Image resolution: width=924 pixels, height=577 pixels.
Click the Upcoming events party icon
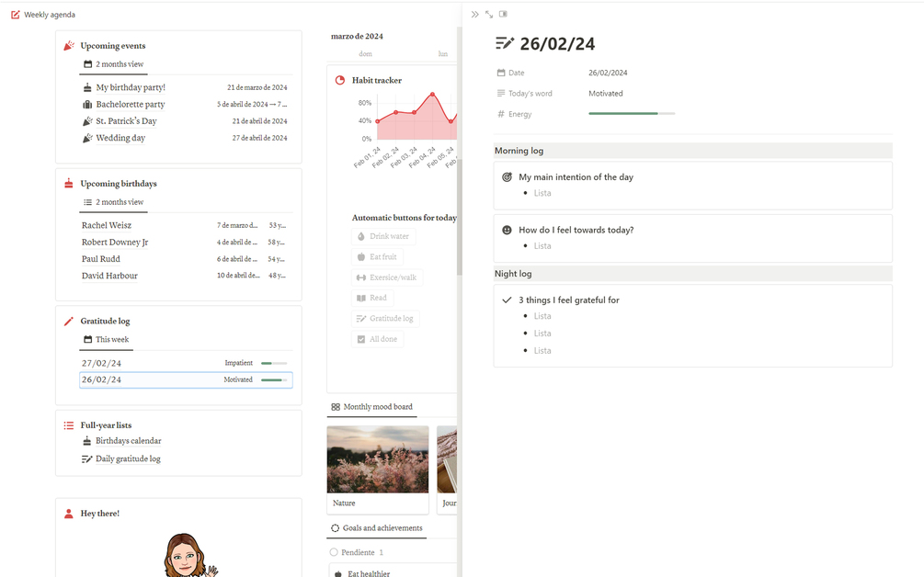click(x=69, y=45)
